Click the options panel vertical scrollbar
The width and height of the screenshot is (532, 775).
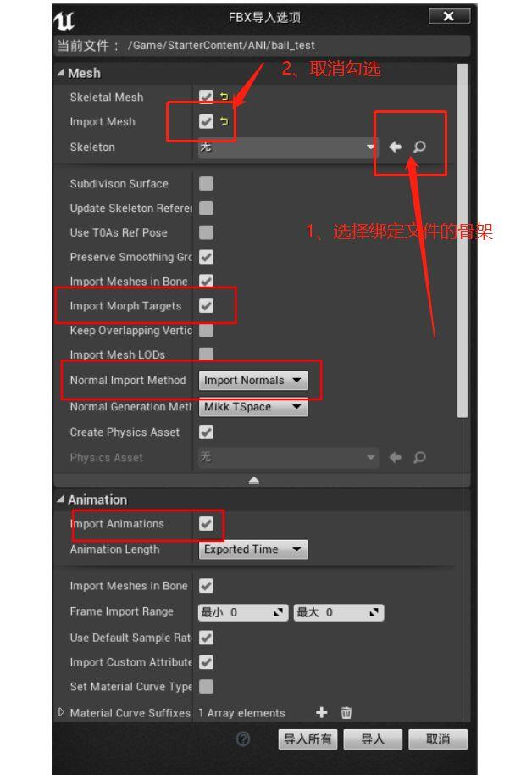point(463,240)
